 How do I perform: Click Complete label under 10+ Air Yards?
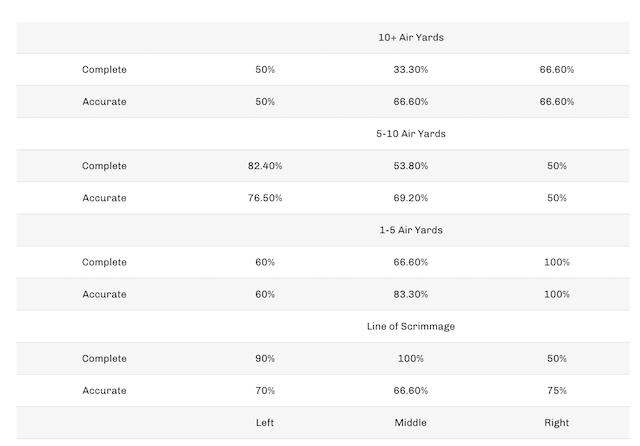coord(104,70)
